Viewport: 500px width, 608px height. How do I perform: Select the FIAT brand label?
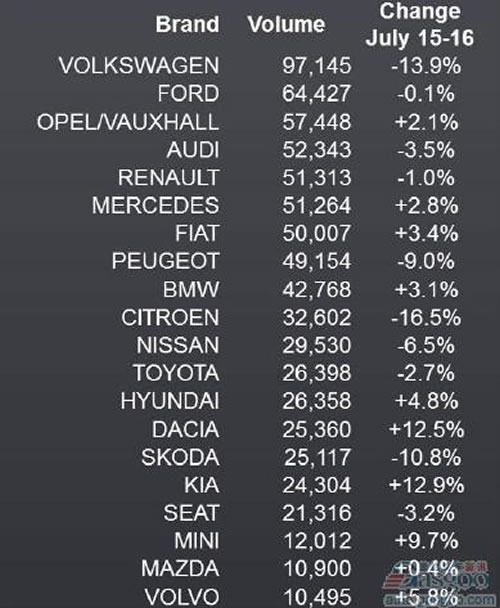[197, 233]
